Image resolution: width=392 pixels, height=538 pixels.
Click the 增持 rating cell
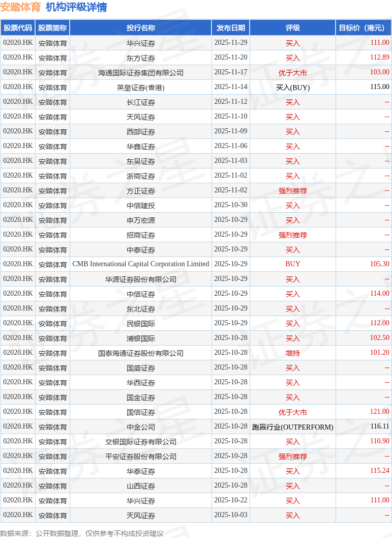(x=293, y=353)
